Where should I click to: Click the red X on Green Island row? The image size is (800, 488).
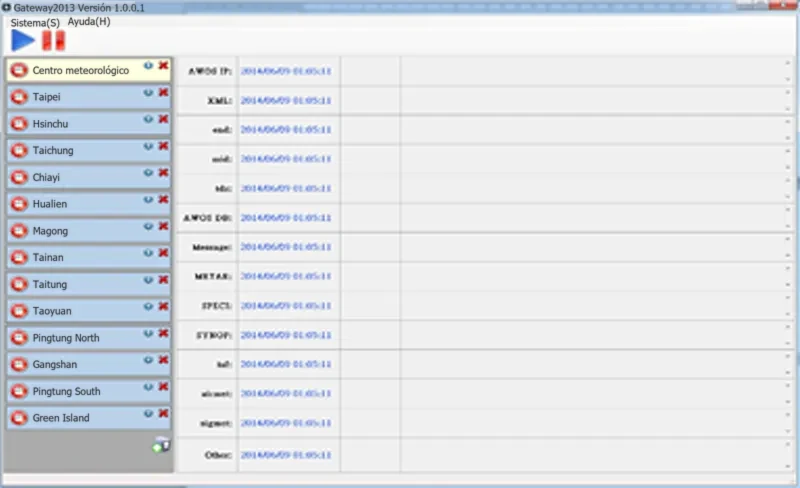pos(163,413)
